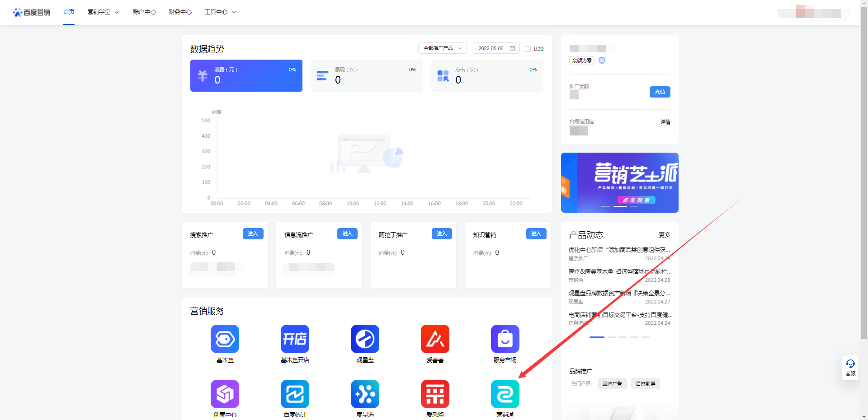The image size is (868, 420).
Task: Click the 百度聚屏 tag
Action: pyautogui.click(x=646, y=384)
